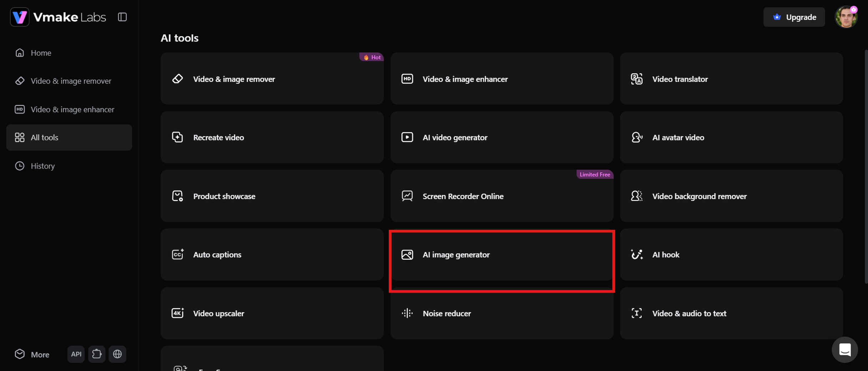Open the Video & image enhancer card
The height and width of the screenshot is (371, 868).
(x=502, y=78)
